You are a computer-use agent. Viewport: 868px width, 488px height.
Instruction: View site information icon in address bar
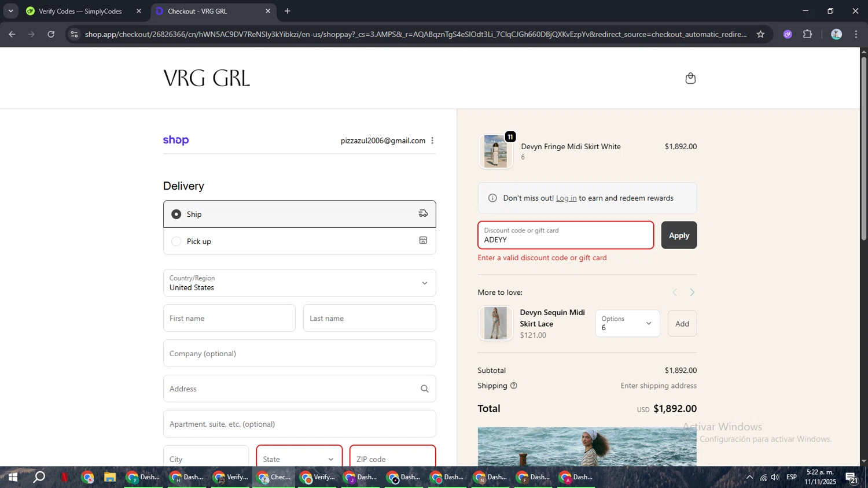click(x=73, y=34)
